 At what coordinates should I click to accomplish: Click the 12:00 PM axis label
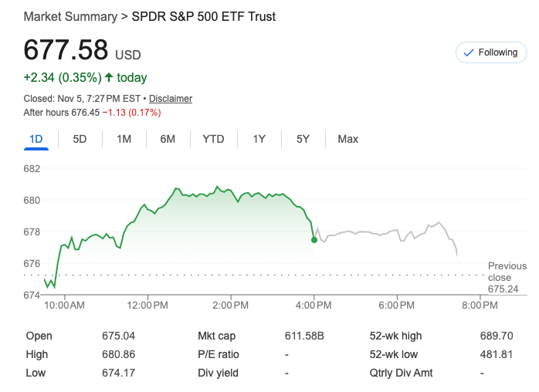147,306
